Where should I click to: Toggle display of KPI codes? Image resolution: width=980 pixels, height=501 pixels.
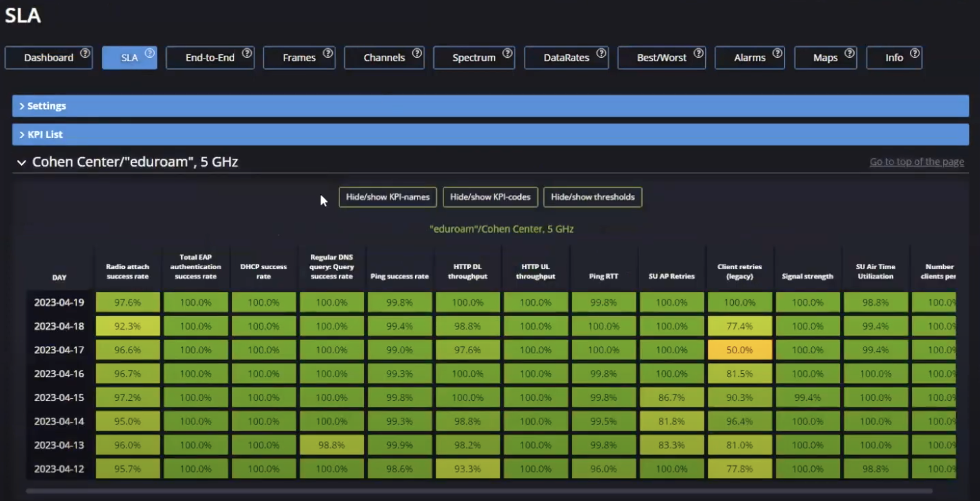tap(490, 197)
